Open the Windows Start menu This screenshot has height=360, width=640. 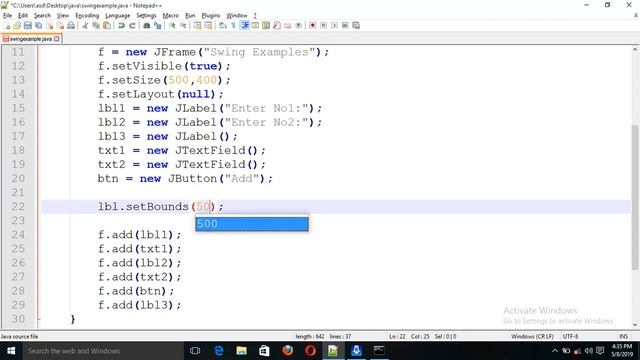click(11, 351)
